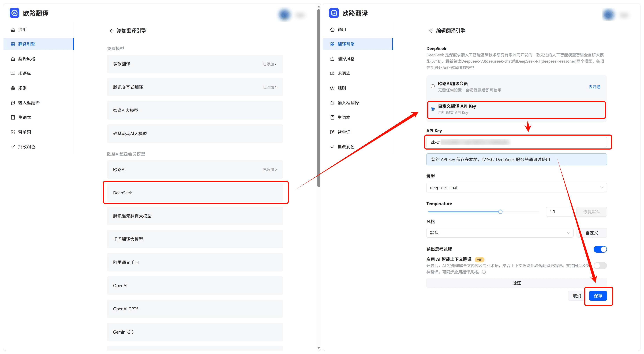Image resolution: width=644 pixels, height=354 pixels.
Task: Click the 背单词 pencil icon in the right window
Action: click(332, 132)
